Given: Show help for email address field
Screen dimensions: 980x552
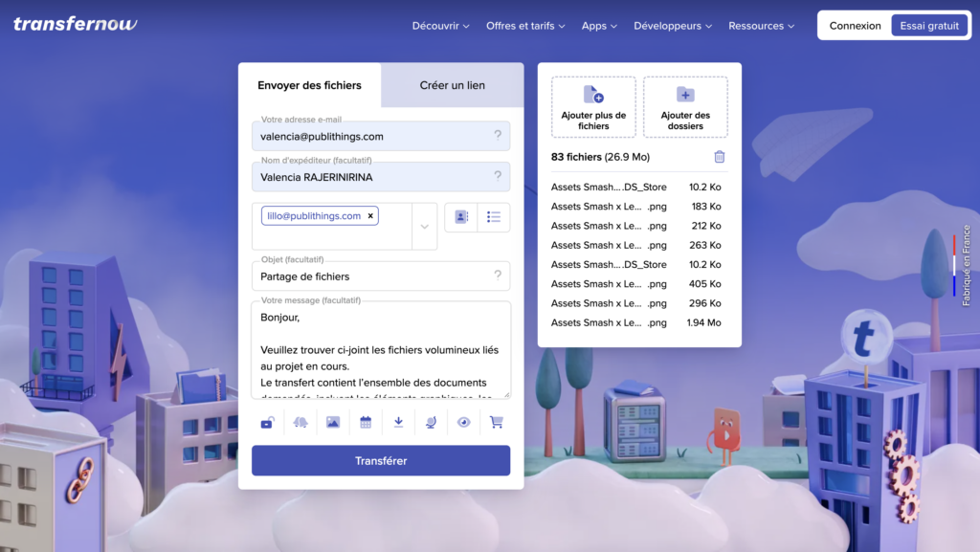Looking at the screenshot, I should 498,135.
